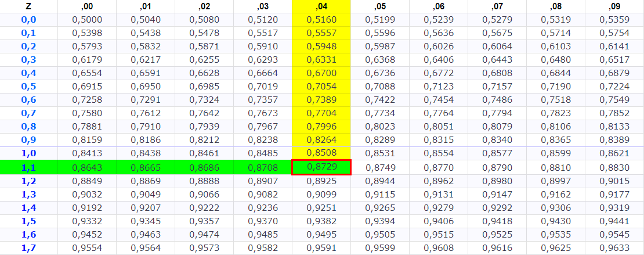Click the cell showing 0,7764

click(438, 113)
